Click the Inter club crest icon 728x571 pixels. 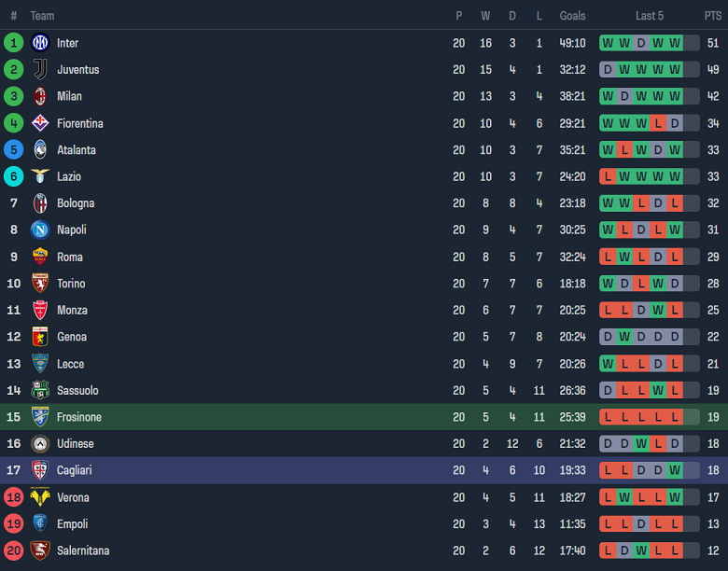[40, 43]
